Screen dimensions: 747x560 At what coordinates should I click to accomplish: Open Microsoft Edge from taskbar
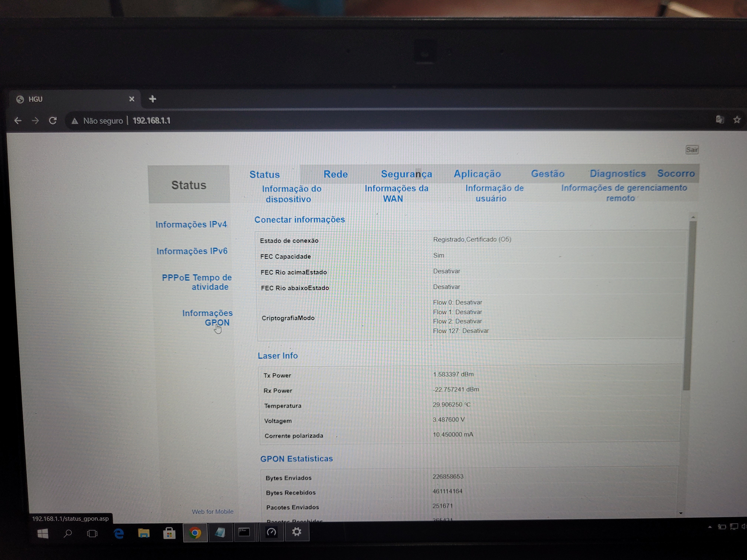[119, 533]
